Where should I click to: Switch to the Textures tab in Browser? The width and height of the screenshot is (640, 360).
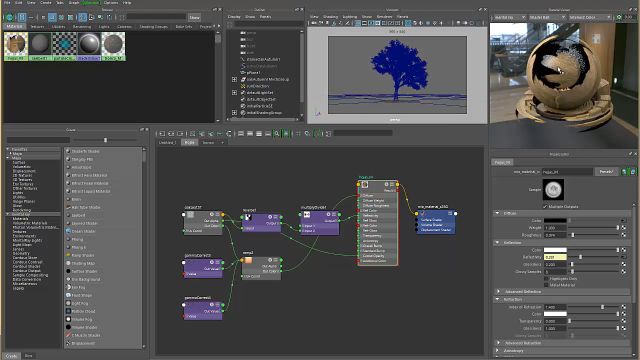pyautogui.click(x=37, y=27)
